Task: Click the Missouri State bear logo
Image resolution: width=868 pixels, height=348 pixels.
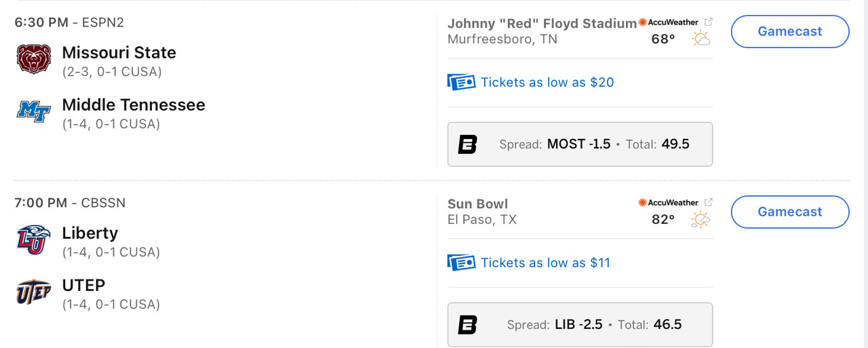Action: coord(34,60)
